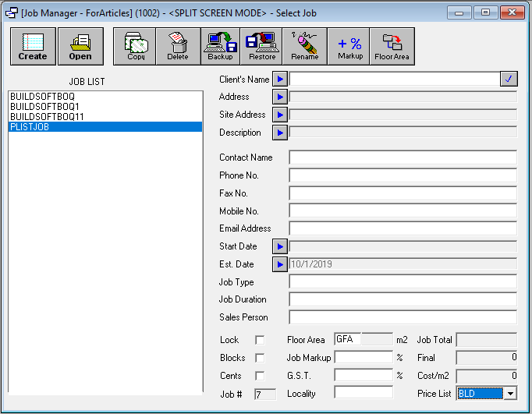Delete the selected job via Delete icon
Screen dimensions: 532x414
click(x=177, y=47)
